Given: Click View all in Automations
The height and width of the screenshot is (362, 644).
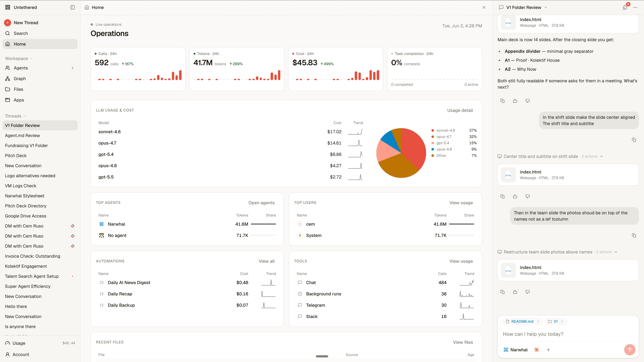Looking at the screenshot, I should [266, 261].
